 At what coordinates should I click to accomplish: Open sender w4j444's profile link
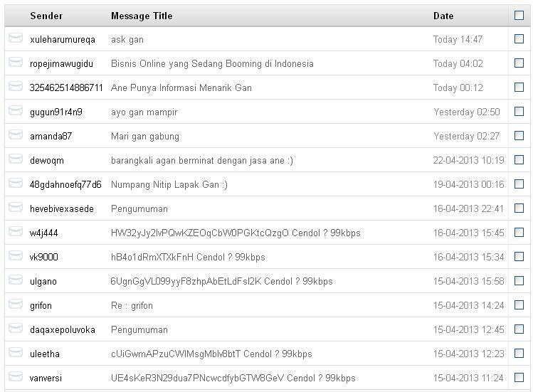click(44, 233)
